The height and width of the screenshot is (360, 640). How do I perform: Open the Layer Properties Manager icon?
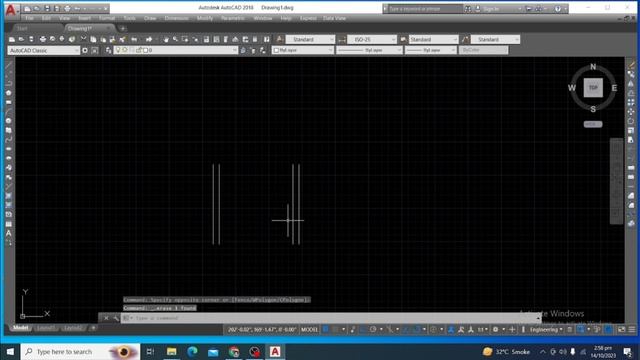[x=109, y=50]
